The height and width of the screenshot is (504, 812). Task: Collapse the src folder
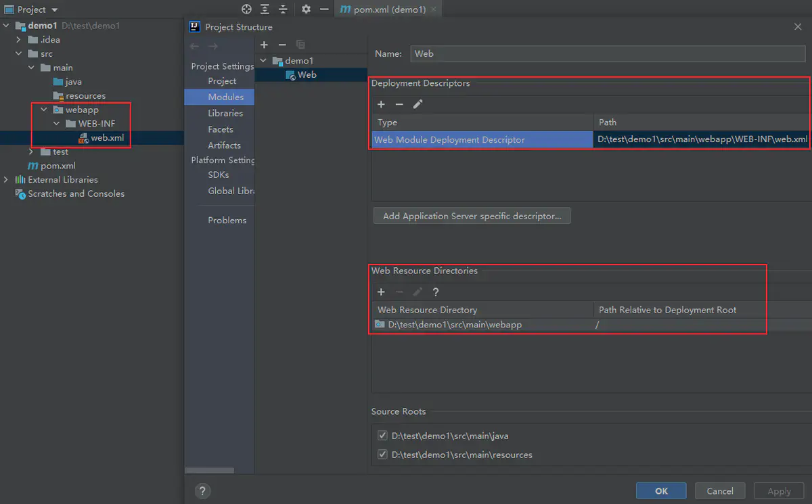[19, 54]
